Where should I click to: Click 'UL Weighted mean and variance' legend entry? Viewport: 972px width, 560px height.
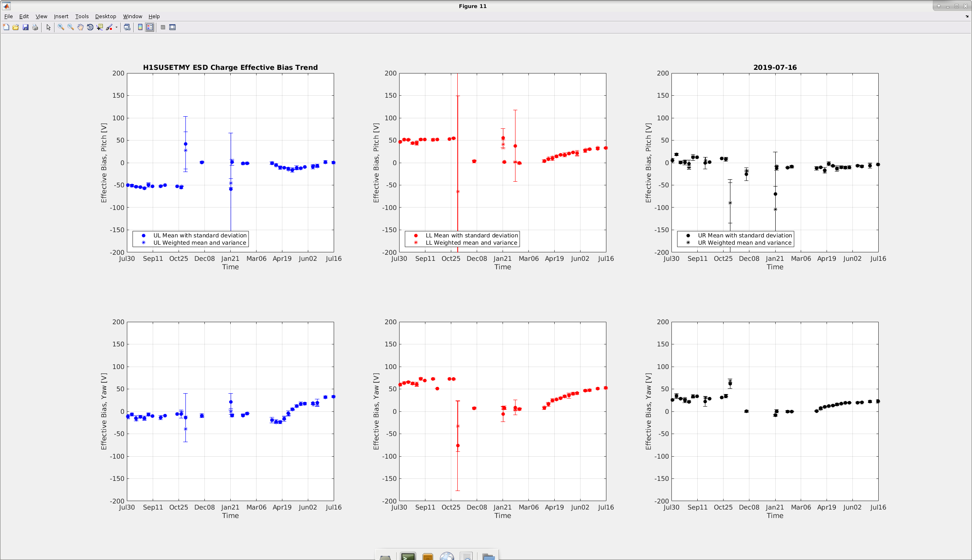(200, 243)
